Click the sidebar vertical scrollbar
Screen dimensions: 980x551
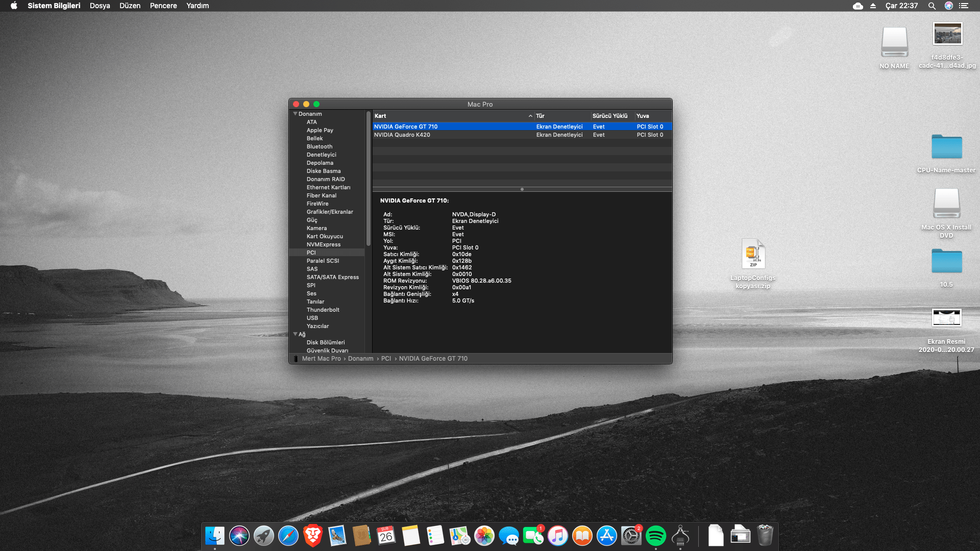pos(368,179)
